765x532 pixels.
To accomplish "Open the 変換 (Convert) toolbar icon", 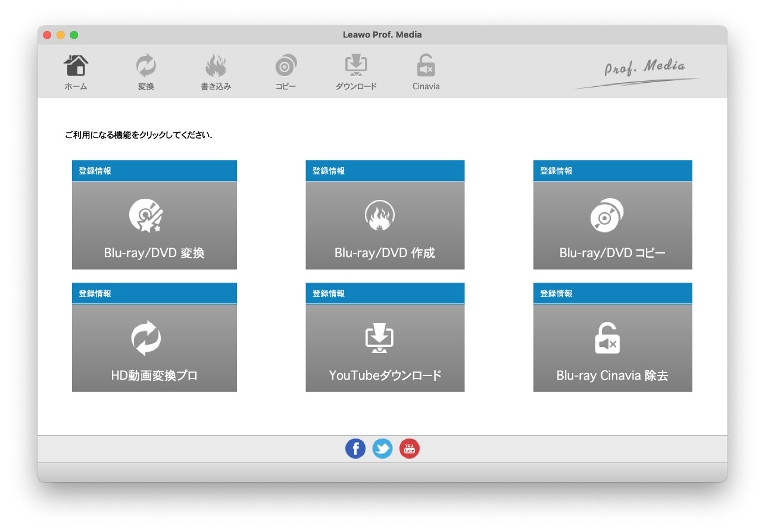I will point(146,71).
